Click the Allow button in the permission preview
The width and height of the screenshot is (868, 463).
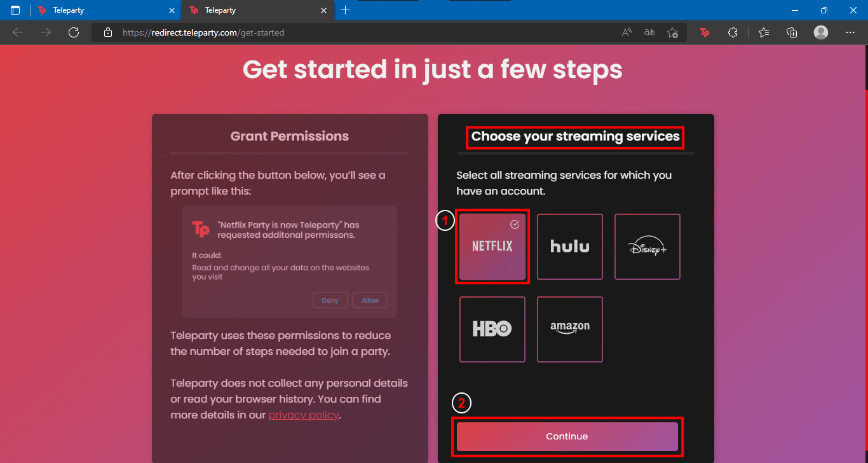(x=370, y=300)
